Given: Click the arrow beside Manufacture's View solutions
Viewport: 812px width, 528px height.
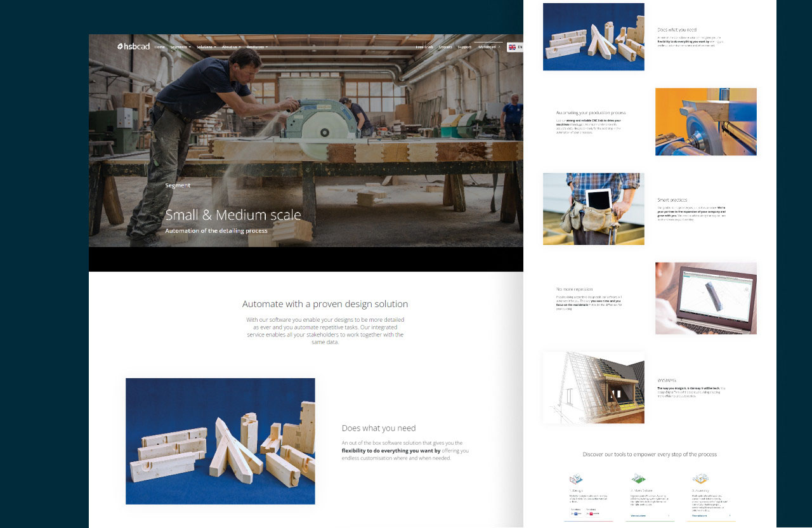Looking at the screenshot, I should 668,515.
